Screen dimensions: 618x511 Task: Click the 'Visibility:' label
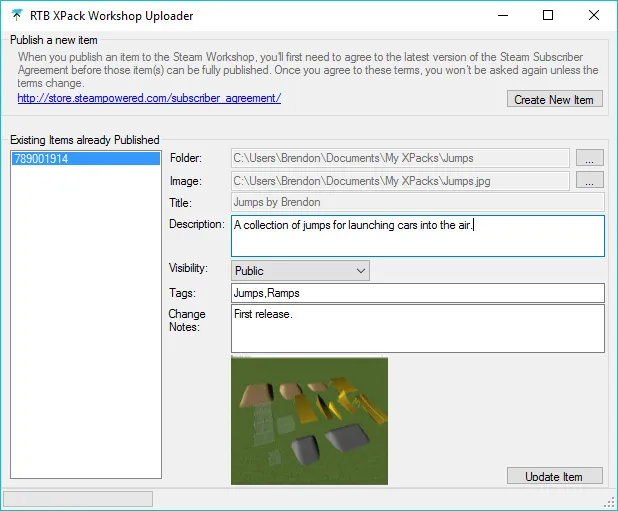tap(188, 268)
